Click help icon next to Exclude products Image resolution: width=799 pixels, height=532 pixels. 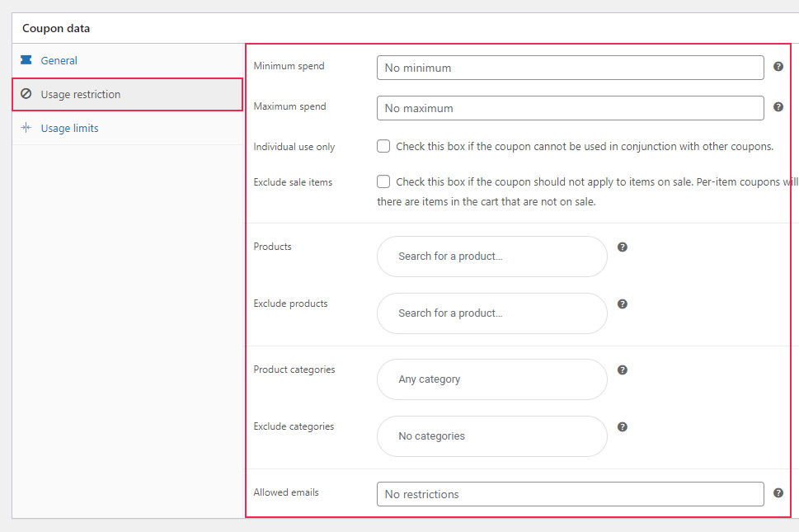623,304
